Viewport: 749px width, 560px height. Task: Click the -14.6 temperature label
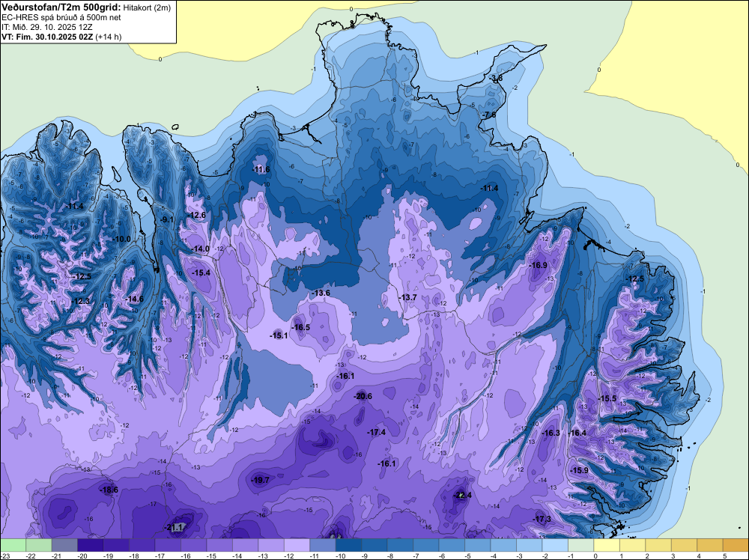pyautogui.click(x=134, y=299)
